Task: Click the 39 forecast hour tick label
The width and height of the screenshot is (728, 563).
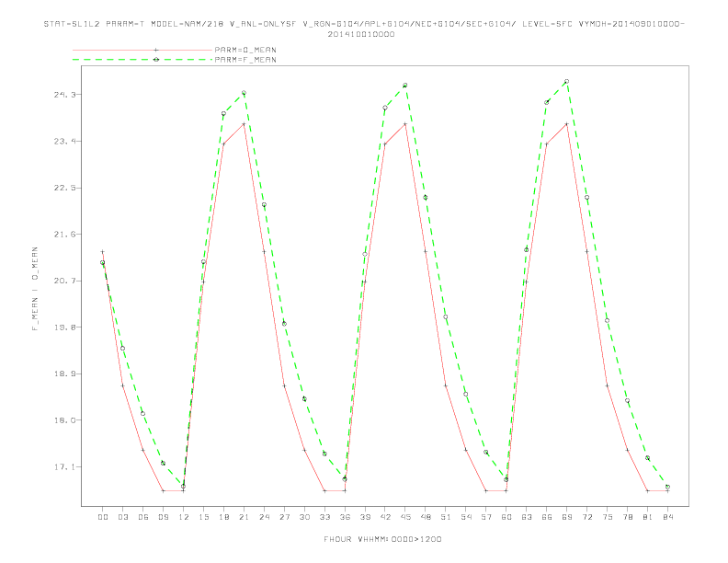Action: (365, 517)
